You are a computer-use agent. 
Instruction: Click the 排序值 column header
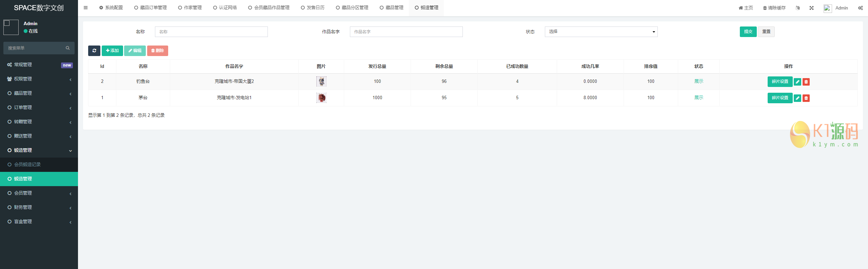651,66
